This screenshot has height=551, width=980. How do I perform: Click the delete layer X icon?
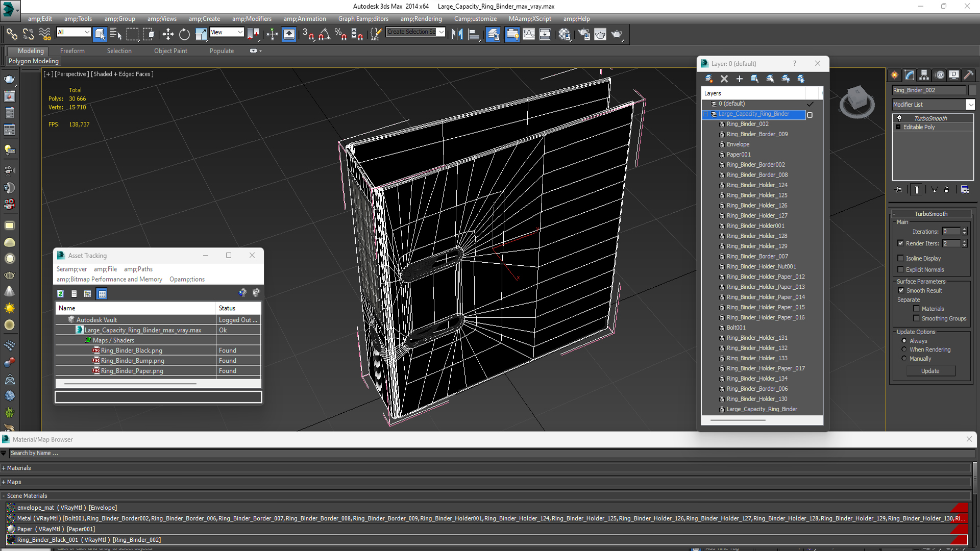(x=724, y=79)
